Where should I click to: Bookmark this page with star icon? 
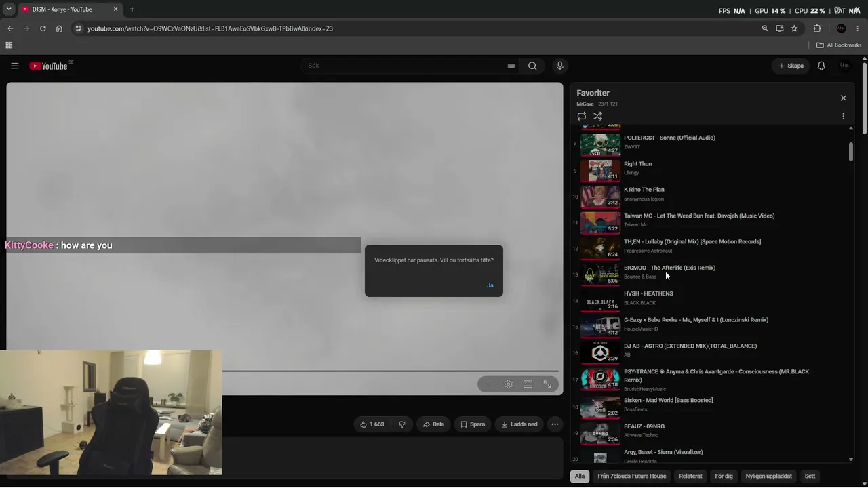coord(794,28)
